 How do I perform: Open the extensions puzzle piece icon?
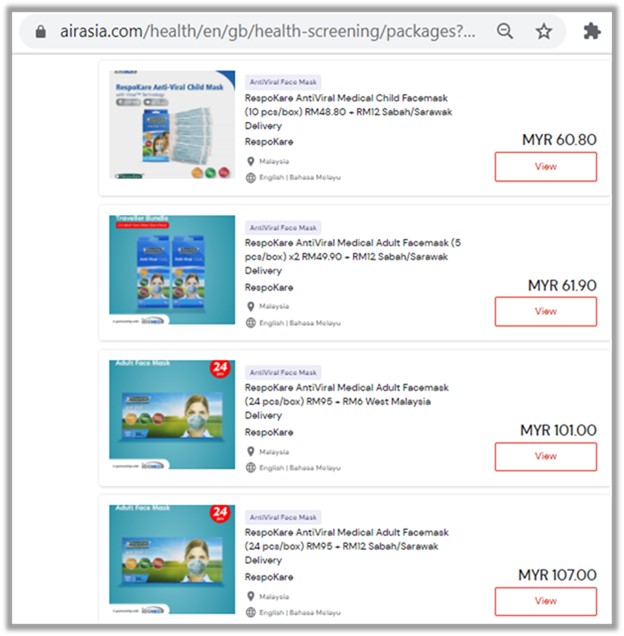click(x=592, y=31)
